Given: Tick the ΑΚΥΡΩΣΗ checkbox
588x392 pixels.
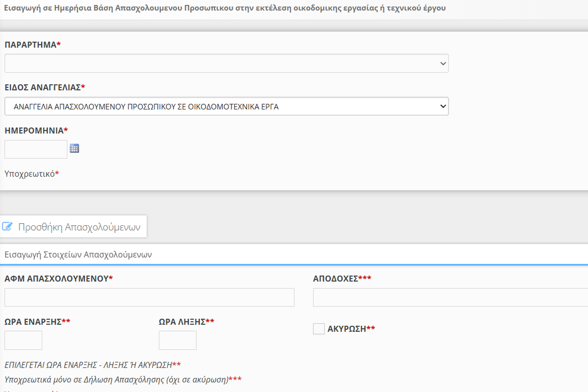Looking at the screenshot, I should point(319,329).
